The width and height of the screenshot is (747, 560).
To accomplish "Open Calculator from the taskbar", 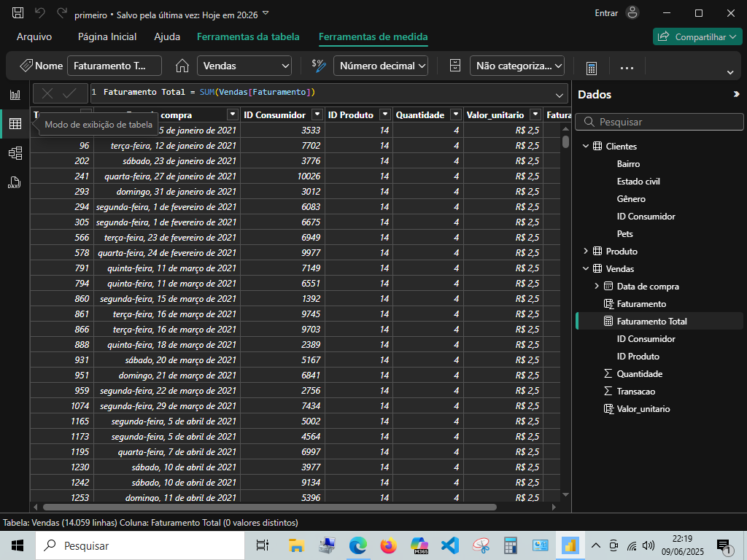I will coord(510,545).
